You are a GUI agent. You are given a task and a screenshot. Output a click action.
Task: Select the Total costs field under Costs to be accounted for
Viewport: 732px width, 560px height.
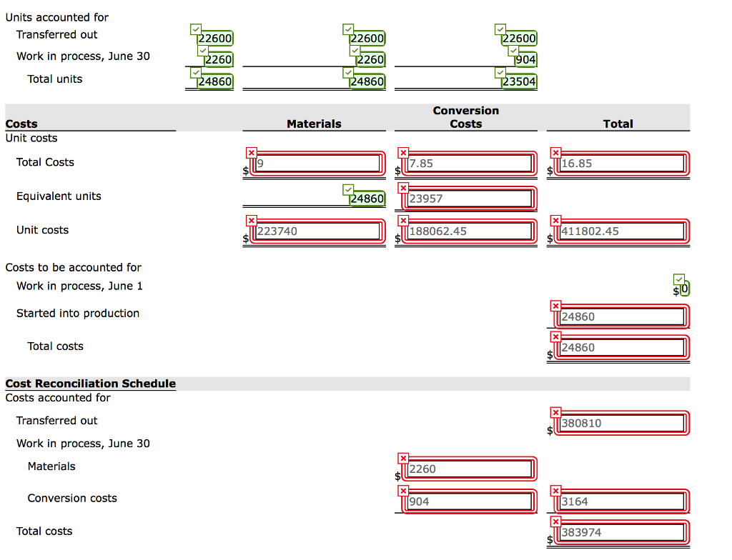pyautogui.click(x=622, y=348)
